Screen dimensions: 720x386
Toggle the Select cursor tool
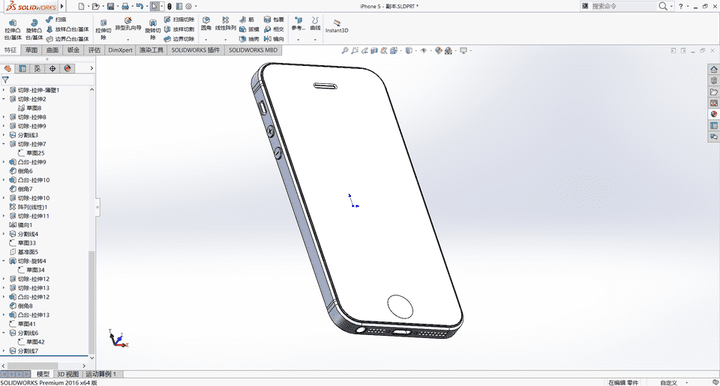(x=155, y=6)
